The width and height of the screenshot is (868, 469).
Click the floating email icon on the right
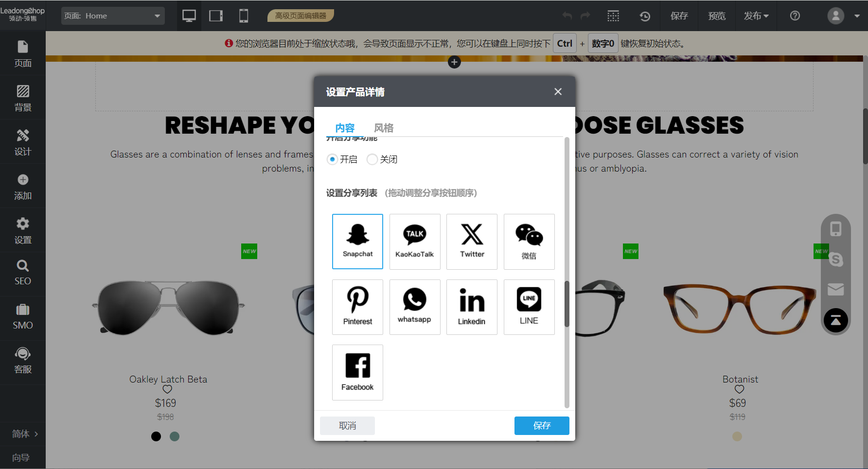836,289
